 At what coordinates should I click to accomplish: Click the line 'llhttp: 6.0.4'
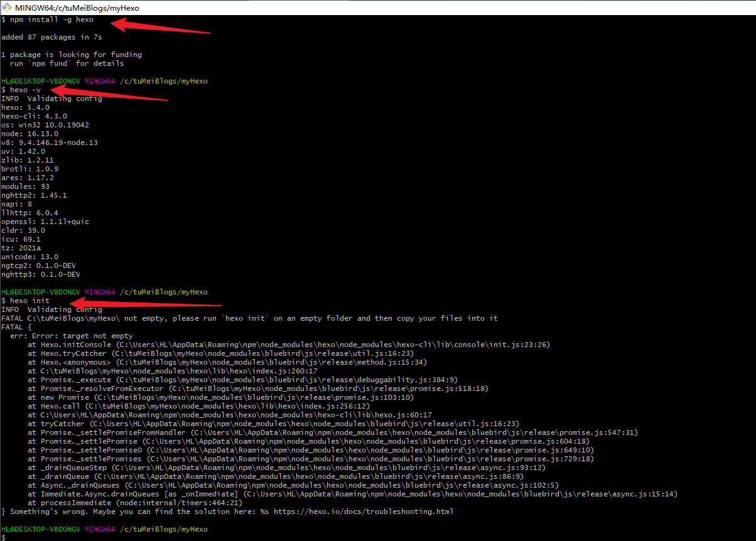30,213
